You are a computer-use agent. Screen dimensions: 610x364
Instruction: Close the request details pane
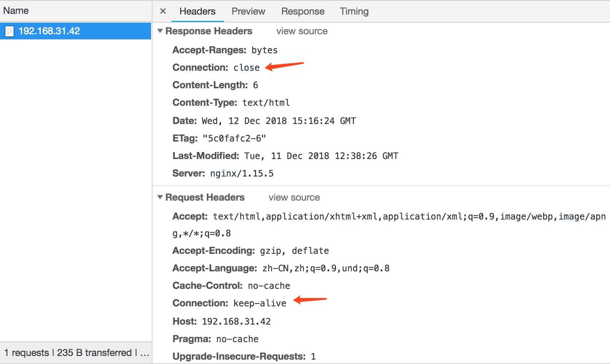pos(163,11)
